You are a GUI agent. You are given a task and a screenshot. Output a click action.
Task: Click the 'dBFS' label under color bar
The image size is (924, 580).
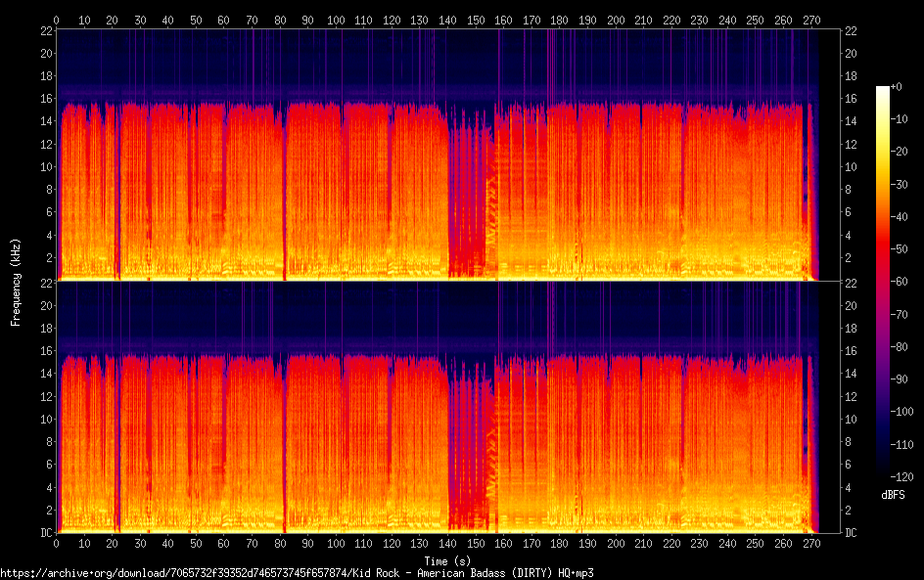click(892, 496)
